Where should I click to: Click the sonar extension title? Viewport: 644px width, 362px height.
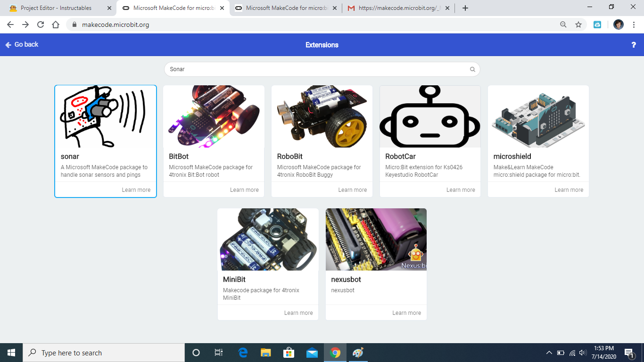(70, 156)
